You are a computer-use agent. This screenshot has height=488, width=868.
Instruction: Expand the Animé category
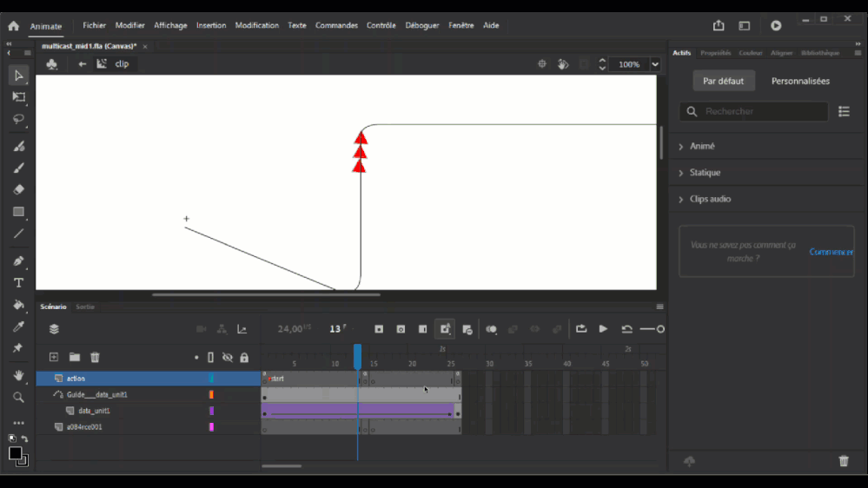click(681, 147)
